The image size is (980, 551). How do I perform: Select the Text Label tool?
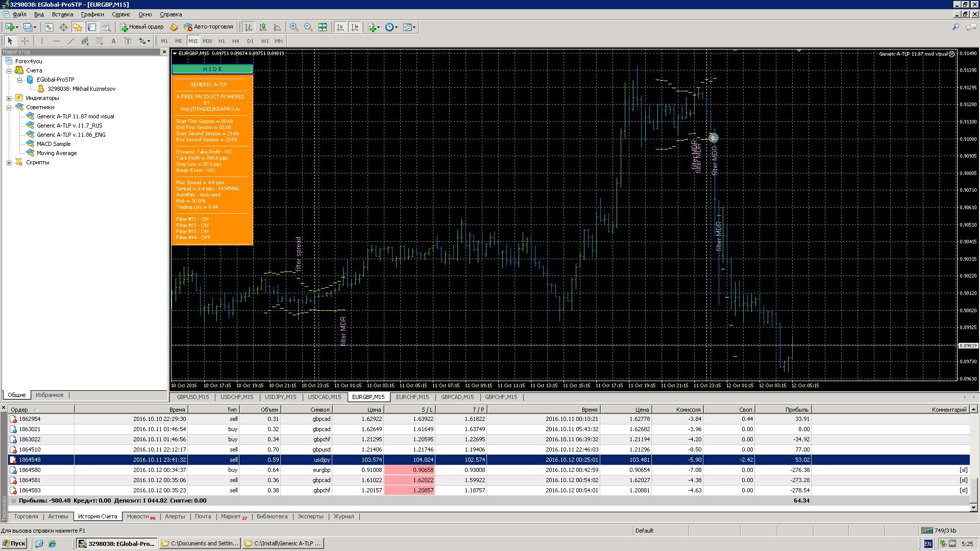pos(128,41)
